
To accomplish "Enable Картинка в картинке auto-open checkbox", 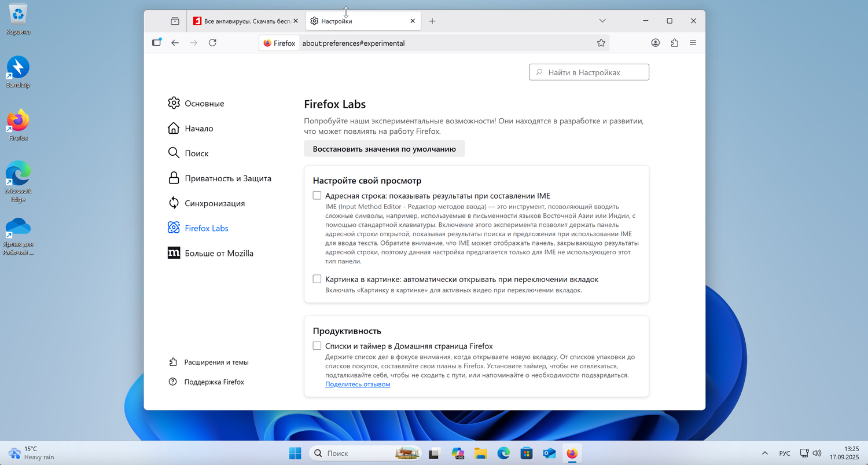I will click(317, 279).
